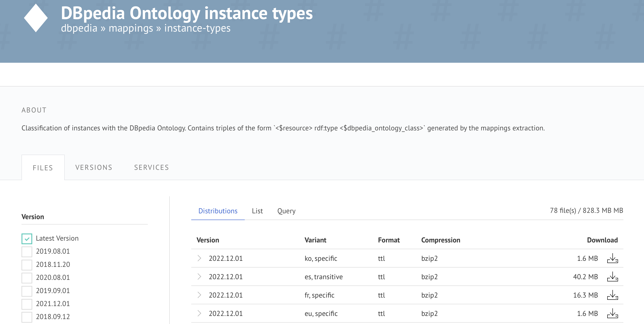This screenshot has height=324, width=644.
Task: Check the 2020.08.01 version filter
Action: point(27,278)
